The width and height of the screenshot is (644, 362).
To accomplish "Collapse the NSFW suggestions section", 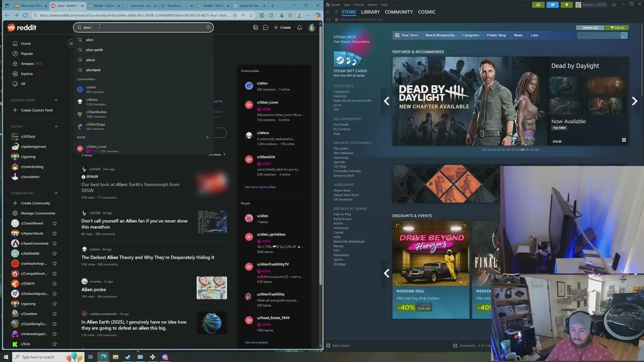I will (x=207, y=137).
